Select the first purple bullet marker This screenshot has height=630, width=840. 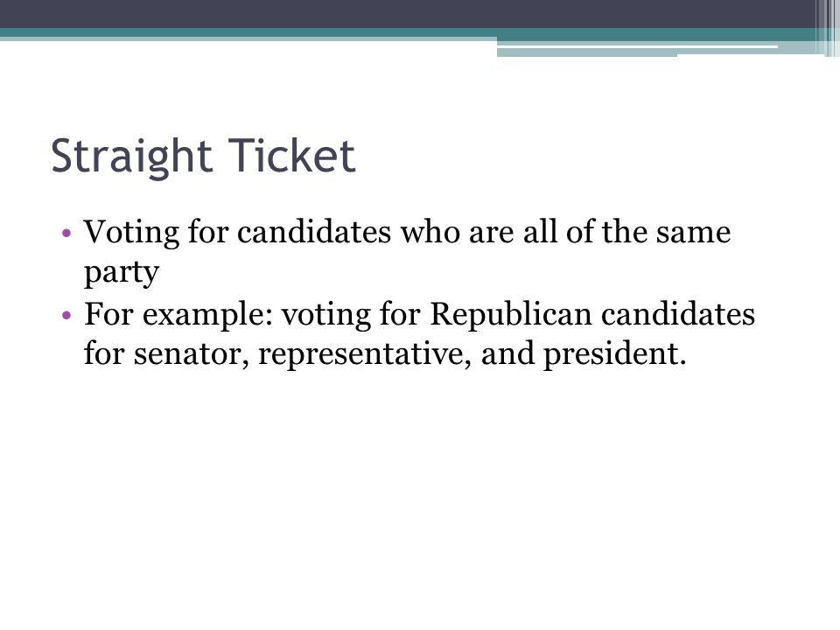[x=66, y=233]
